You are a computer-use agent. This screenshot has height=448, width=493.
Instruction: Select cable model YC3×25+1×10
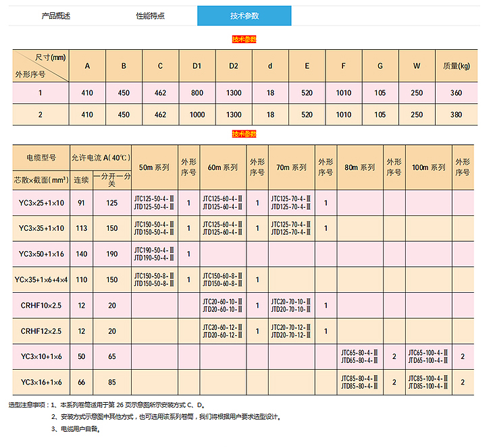(41, 203)
